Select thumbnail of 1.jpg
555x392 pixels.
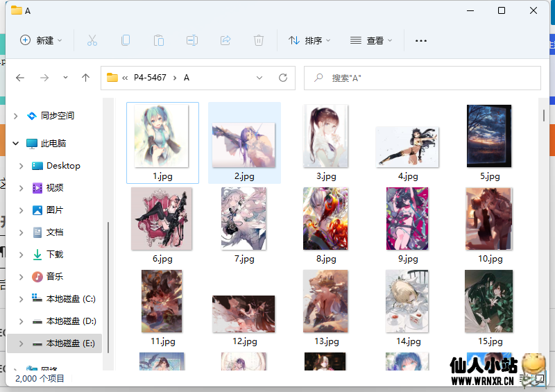pyautogui.click(x=162, y=135)
